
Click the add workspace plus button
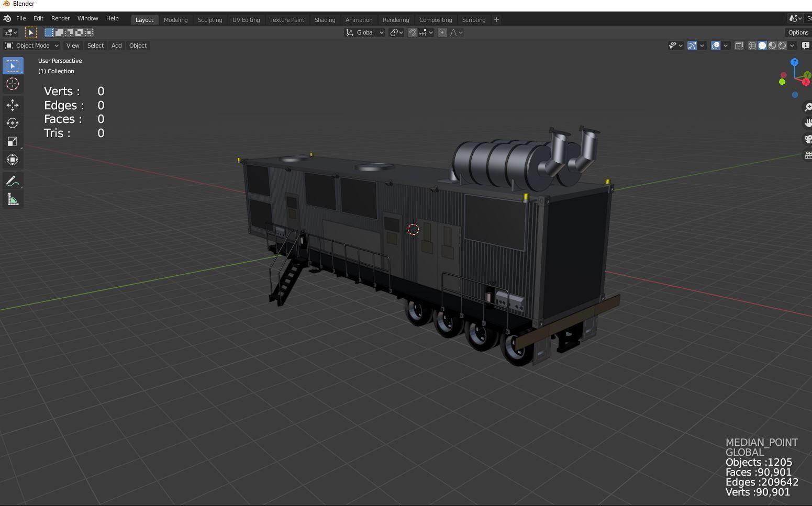(x=496, y=20)
